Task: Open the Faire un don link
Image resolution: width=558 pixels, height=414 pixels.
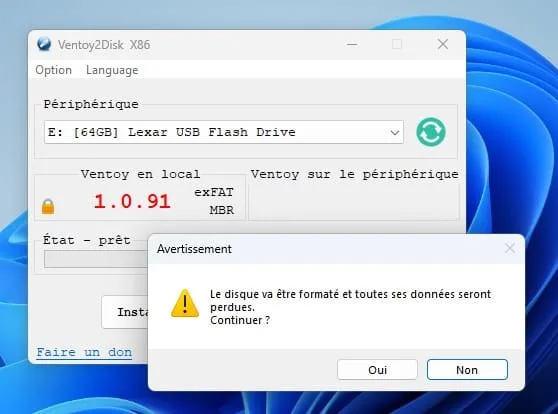Action: (84, 352)
